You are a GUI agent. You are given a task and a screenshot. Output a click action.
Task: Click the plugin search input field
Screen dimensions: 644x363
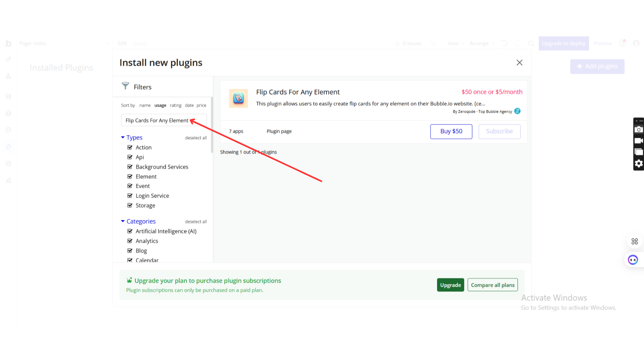click(164, 120)
